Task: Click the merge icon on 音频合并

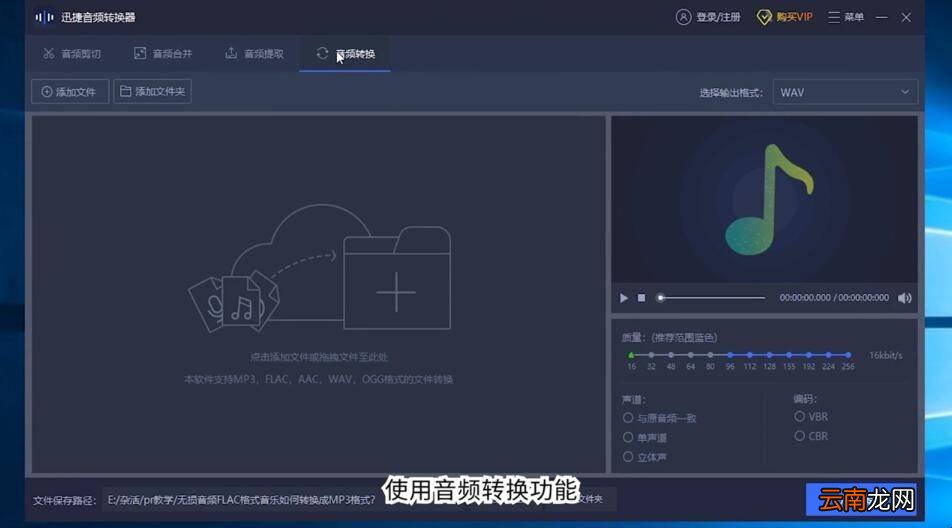Action: tap(140, 53)
